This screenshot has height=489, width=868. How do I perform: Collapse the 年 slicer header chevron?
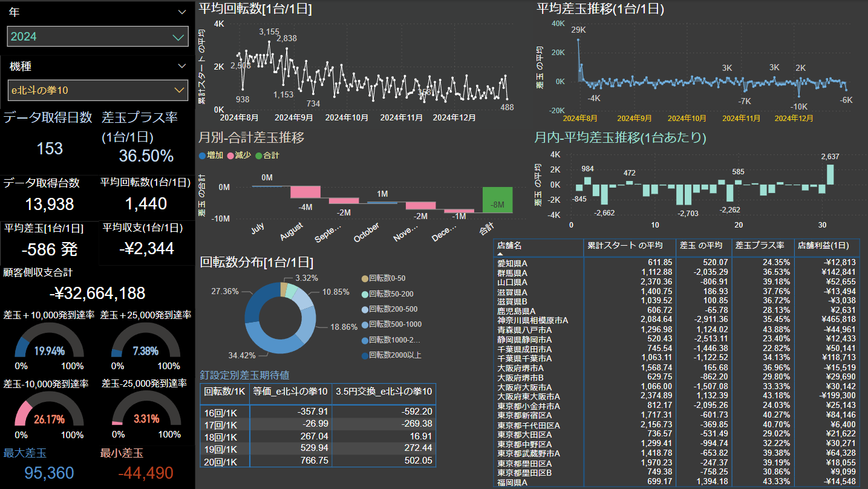coord(182,12)
